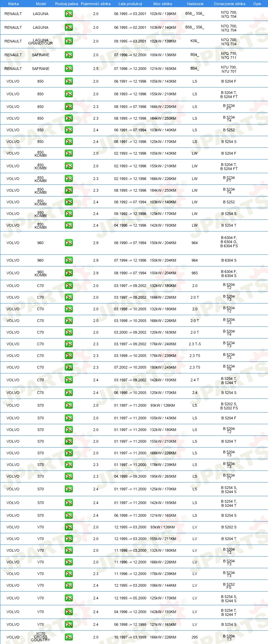Click fuel icon in V70 93kW/126KM row

click(x=69, y=527)
